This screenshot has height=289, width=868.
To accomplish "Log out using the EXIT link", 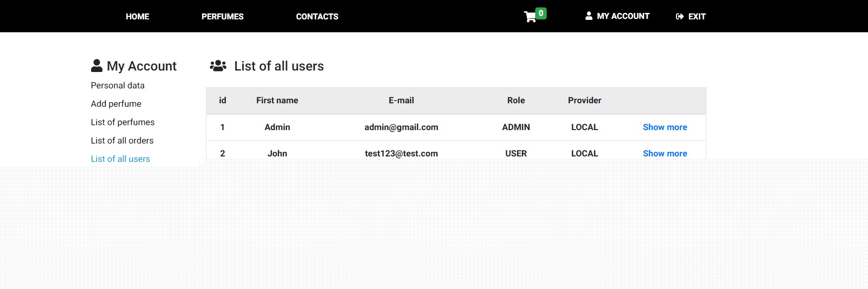I will tap(696, 16).
